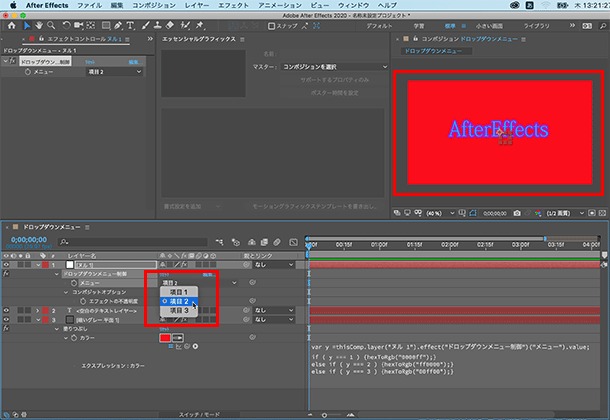Click the Draft 3D icon in timeline
The height and width of the screenshot is (420, 610).
pos(236,242)
